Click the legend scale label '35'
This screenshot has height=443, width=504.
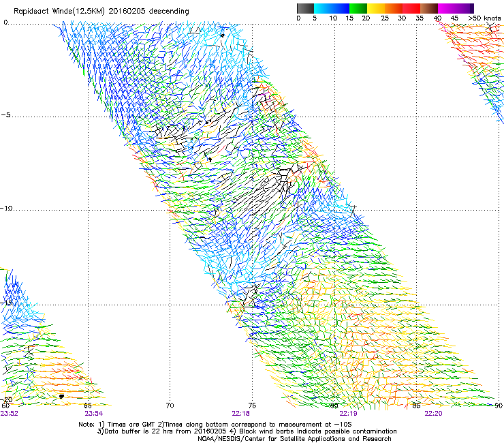tap(420, 18)
